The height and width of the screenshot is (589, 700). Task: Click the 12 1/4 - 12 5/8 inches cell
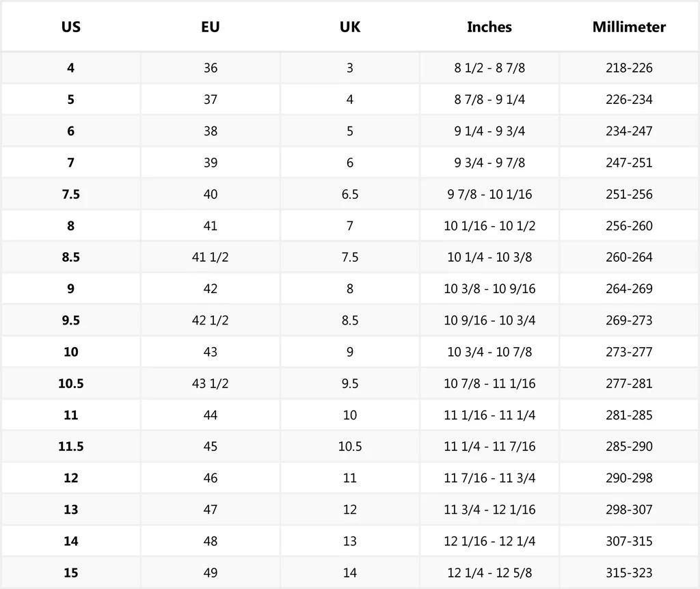click(489, 573)
